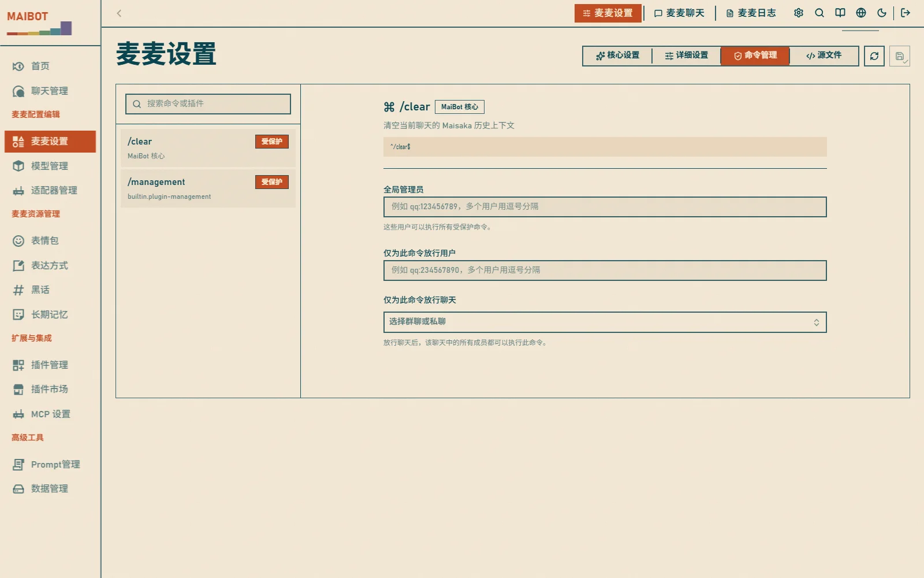
Task: Switch to 详细设置 tab
Action: pos(686,55)
